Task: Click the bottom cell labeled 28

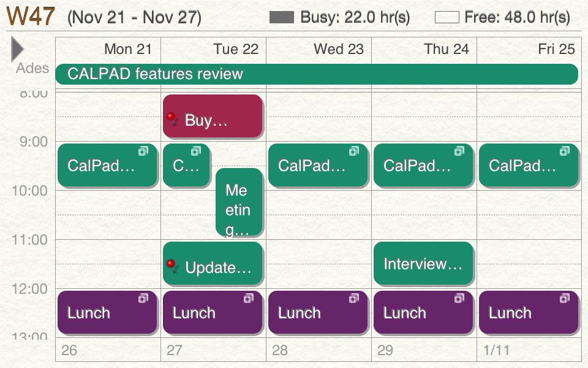Action: (x=318, y=350)
